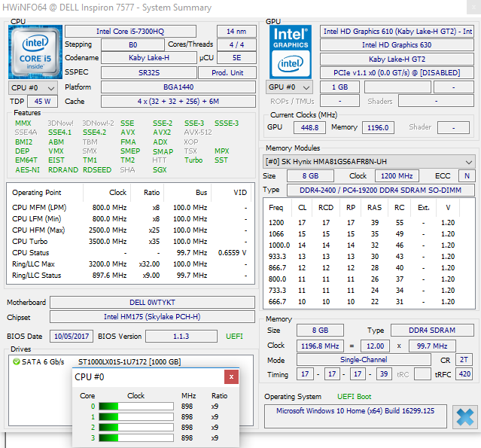Image resolution: width=481 pixels, height=448 pixels.
Task: Click the AES-NI feature label
Action: [28, 170]
